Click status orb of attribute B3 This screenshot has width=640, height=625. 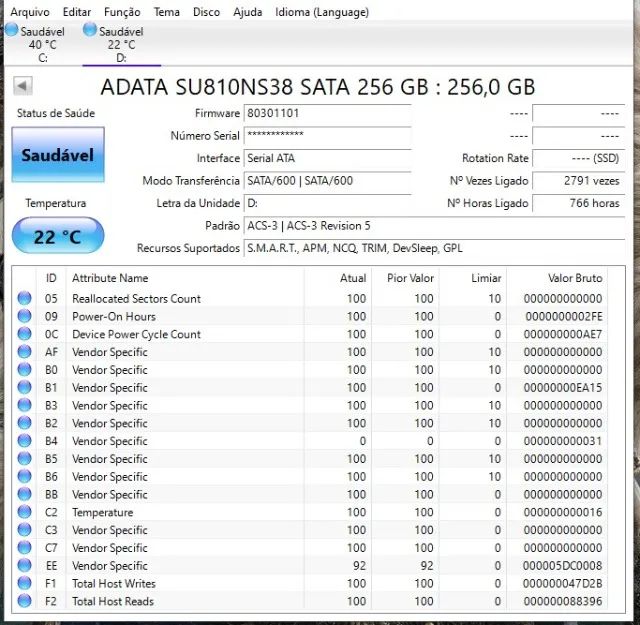(x=24, y=405)
